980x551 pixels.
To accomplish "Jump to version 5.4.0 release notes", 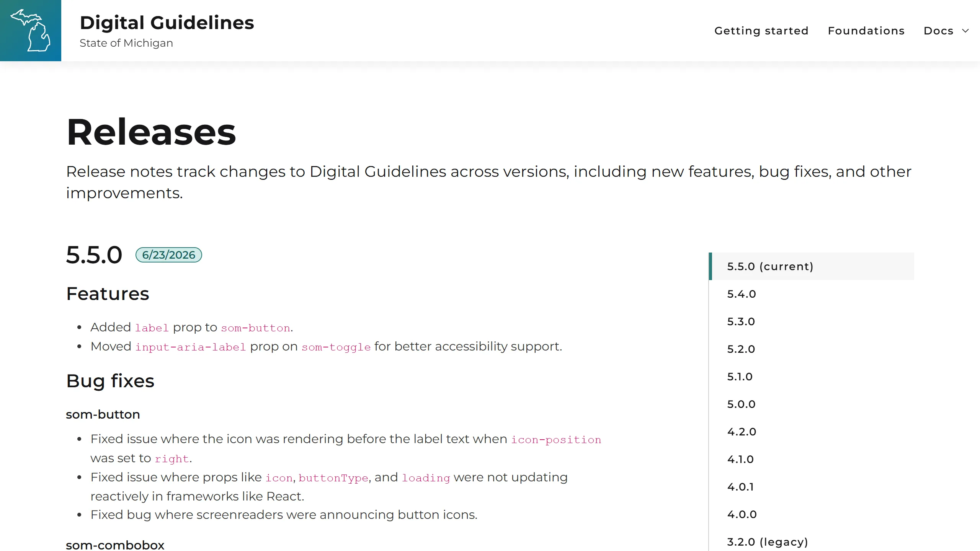I will [812, 294].
